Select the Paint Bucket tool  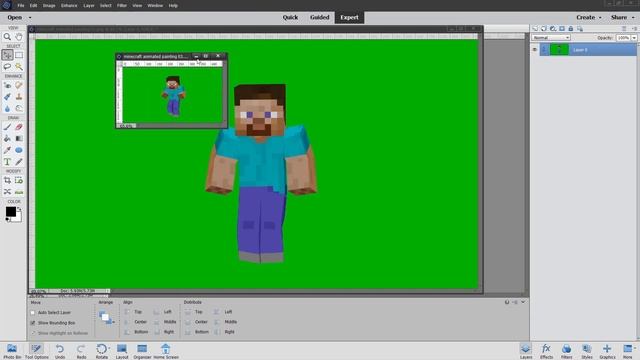(7, 138)
